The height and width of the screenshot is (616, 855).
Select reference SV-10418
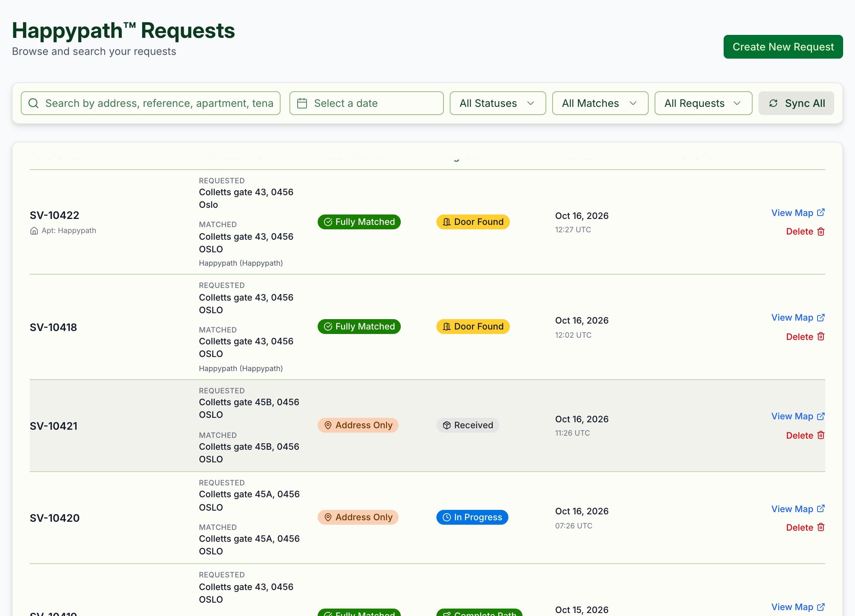[x=53, y=327]
